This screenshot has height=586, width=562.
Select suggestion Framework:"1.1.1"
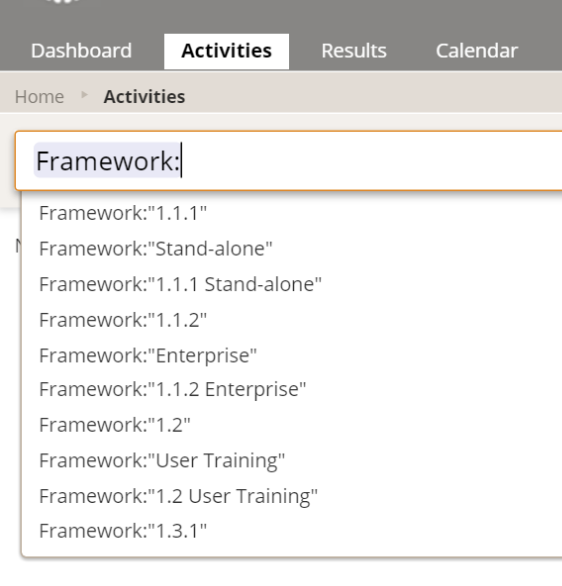(291, 213)
